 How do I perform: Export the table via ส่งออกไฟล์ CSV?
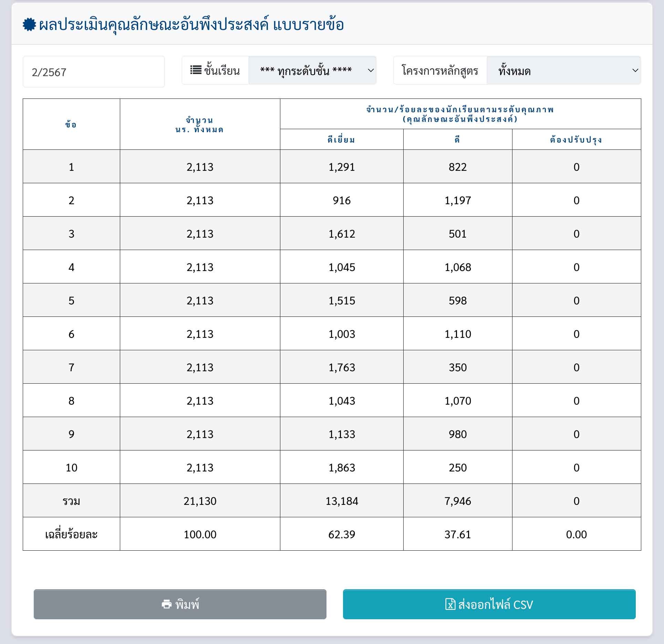(x=489, y=604)
